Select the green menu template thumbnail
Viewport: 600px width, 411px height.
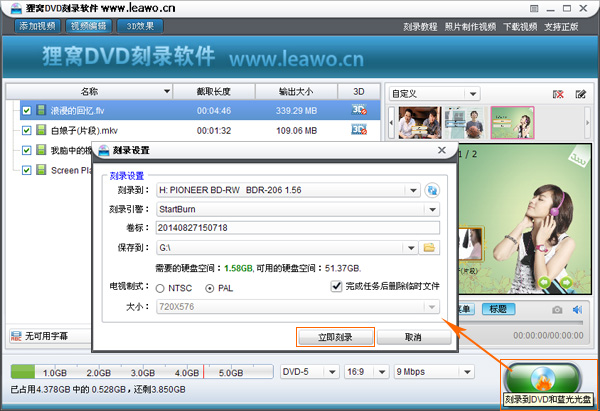pyautogui.click(x=512, y=122)
